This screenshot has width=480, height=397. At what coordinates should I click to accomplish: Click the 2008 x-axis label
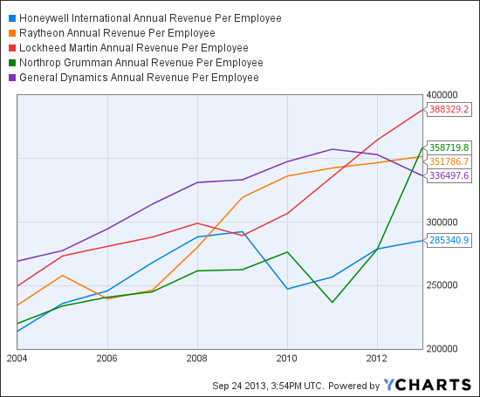tap(197, 358)
